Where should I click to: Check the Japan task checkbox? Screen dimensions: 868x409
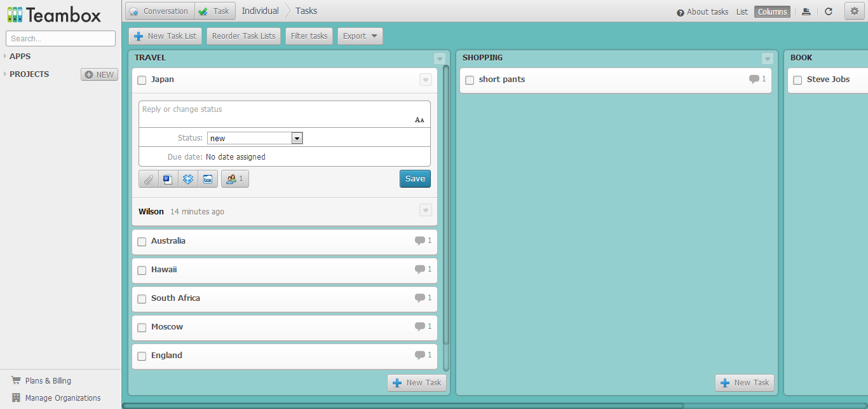click(x=142, y=80)
